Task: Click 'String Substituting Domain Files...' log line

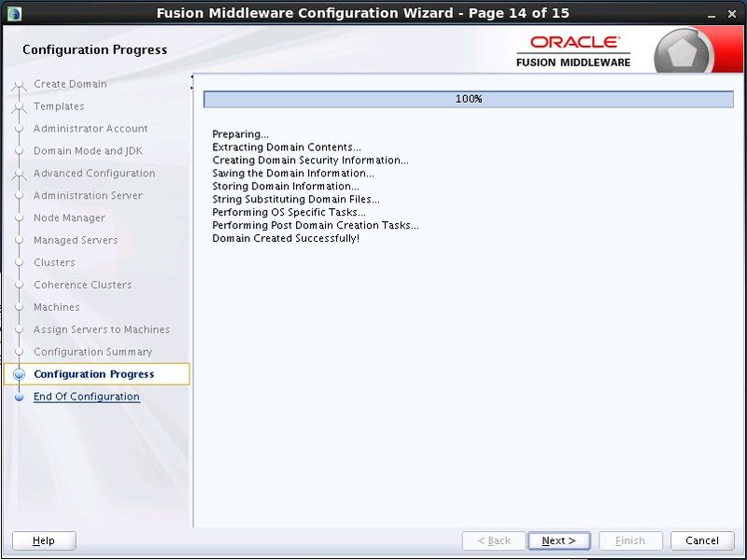Action: pyautogui.click(x=296, y=199)
